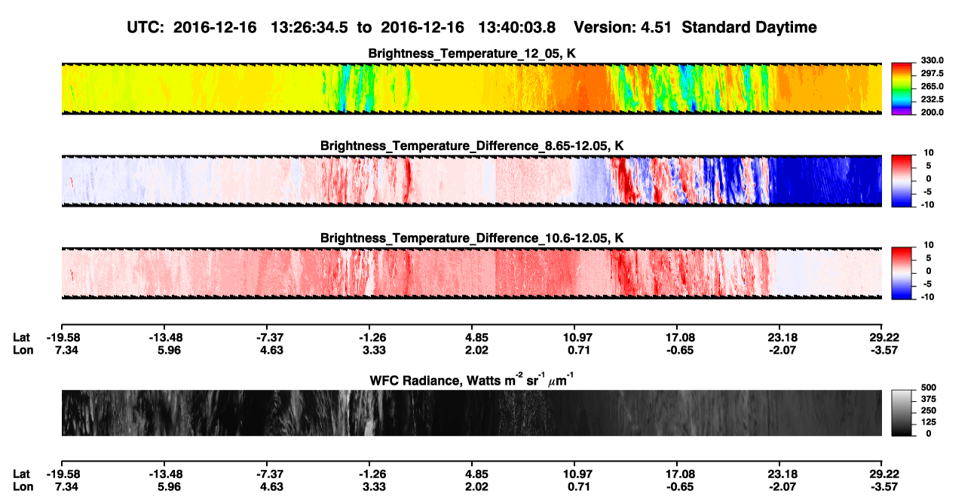Click "Standard Daytime" in the header
This screenshot has width=980, height=503.
(x=748, y=28)
